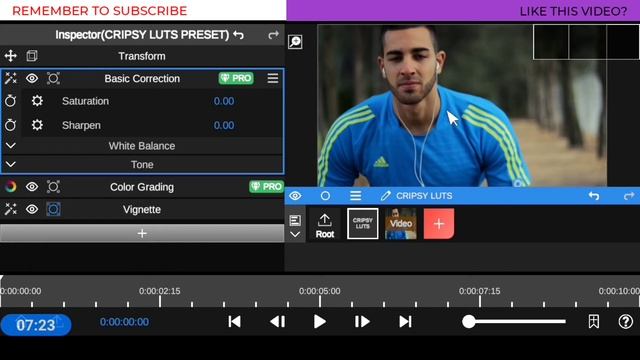This screenshot has width=640, height=360.
Task: Open the layer bar hamburger menu
Action: 356,196
